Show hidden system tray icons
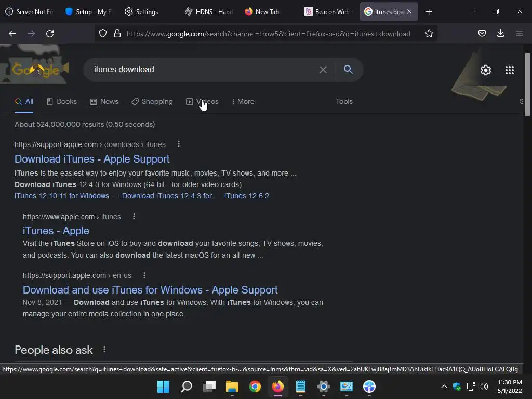The height and width of the screenshot is (399, 532). coord(444,387)
